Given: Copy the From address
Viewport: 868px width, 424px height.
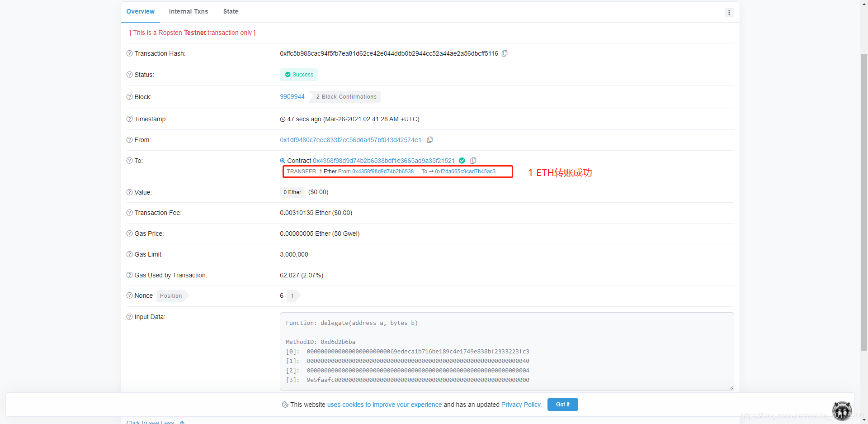Looking at the screenshot, I should 430,140.
